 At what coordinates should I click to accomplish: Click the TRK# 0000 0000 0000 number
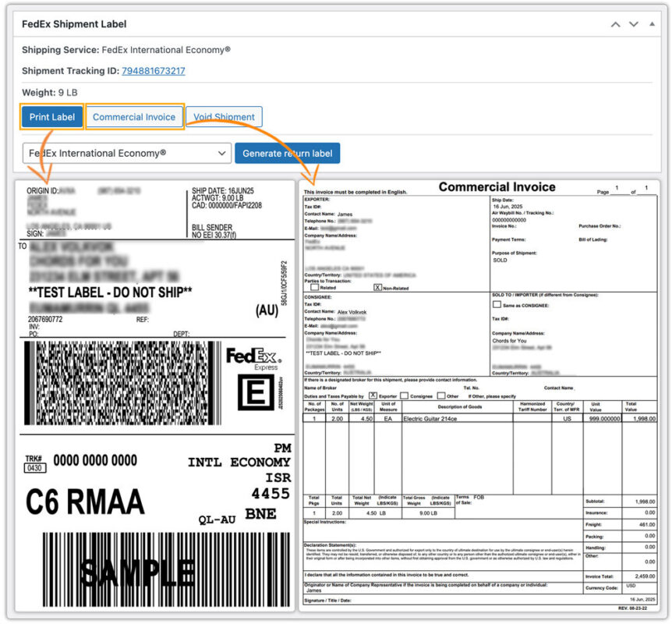tap(94, 461)
